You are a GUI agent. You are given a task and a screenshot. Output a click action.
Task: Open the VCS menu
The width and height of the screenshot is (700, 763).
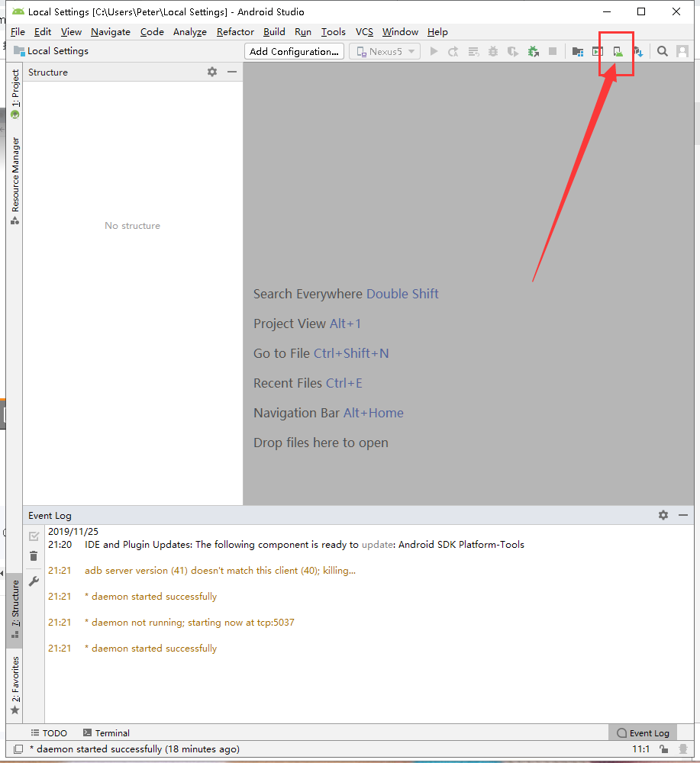pos(364,31)
